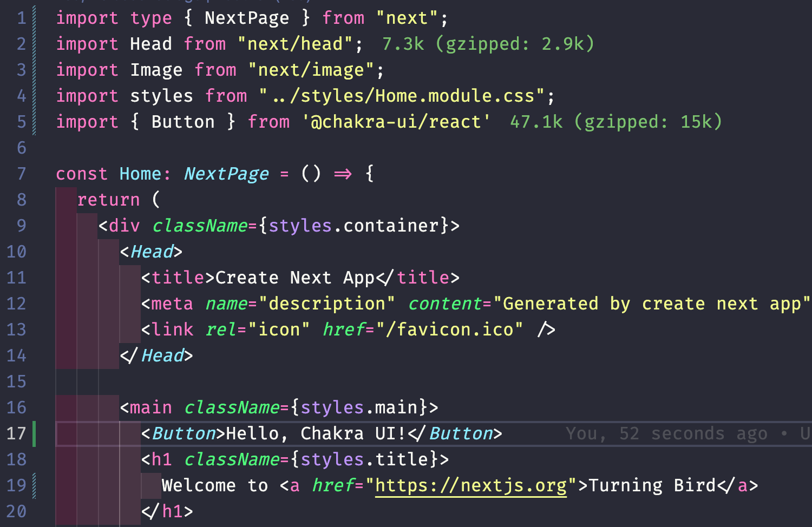Click the Home constant name
Viewport: 812px width, 527px height.
tap(141, 174)
